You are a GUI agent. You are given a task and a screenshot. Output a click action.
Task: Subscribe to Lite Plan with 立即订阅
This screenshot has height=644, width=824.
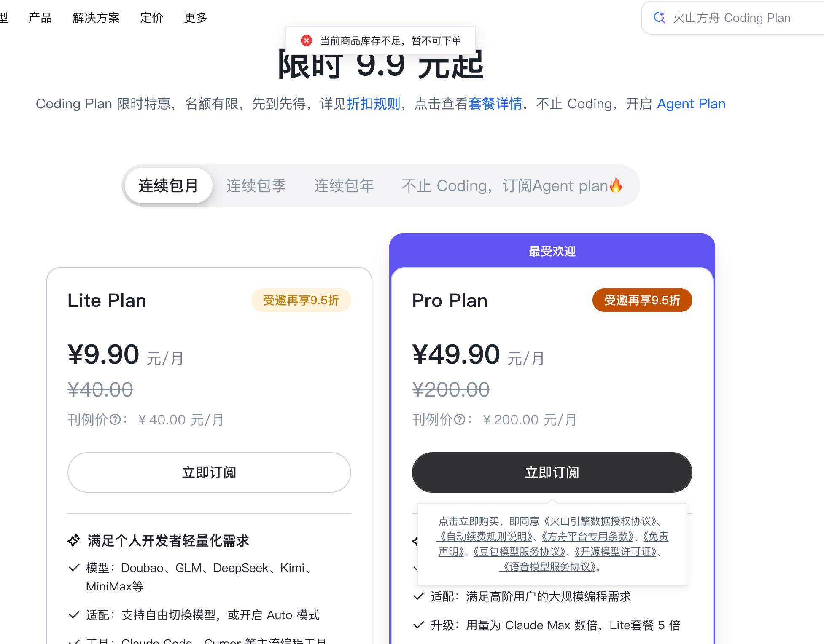tap(209, 472)
